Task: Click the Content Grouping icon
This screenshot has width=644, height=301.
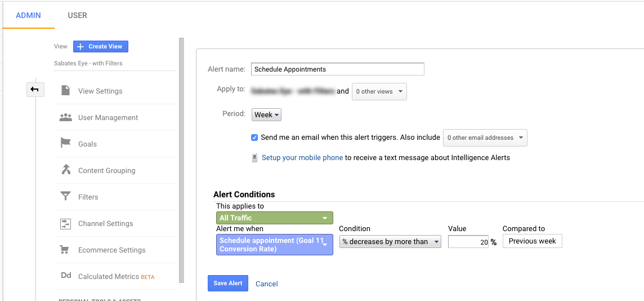Action: tap(66, 170)
